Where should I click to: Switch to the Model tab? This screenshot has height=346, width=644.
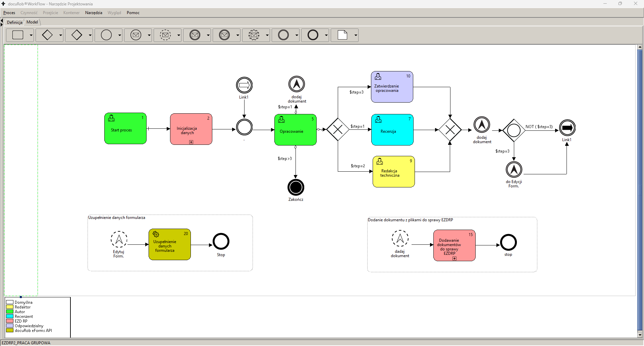pyautogui.click(x=32, y=22)
